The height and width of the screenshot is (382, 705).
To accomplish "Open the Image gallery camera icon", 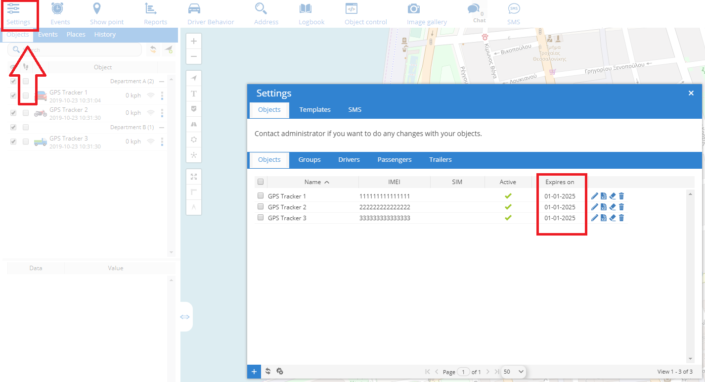I will click(x=414, y=9).
